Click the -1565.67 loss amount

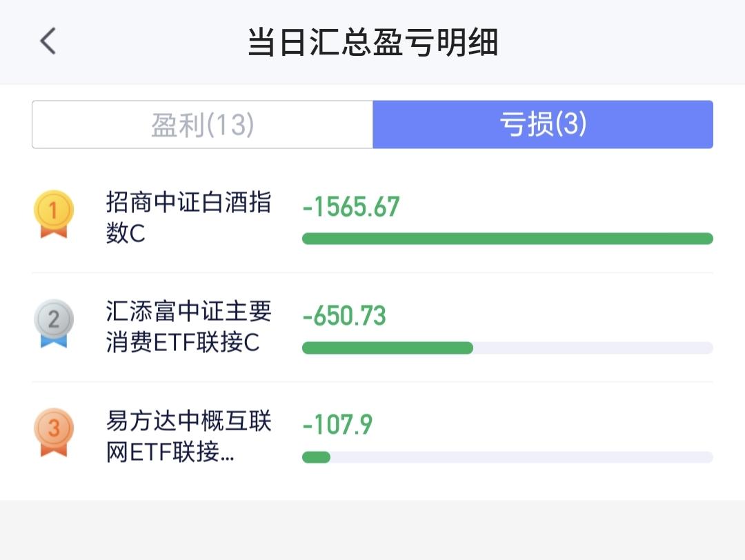[x=351, y=207]
